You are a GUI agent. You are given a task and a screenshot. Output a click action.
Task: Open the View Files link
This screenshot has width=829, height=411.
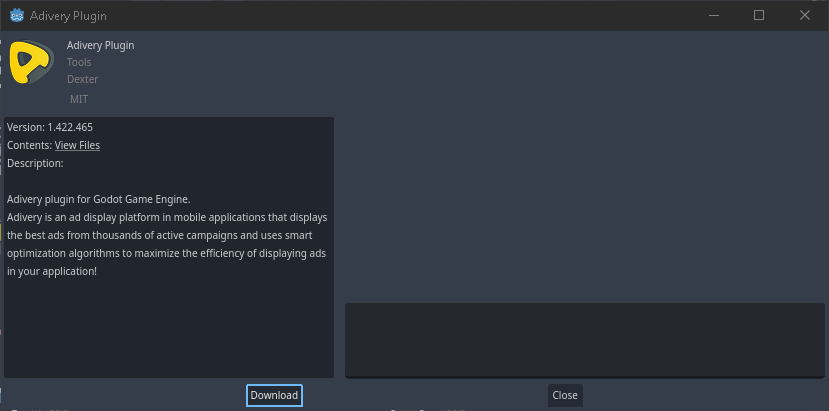coord(77,145)
